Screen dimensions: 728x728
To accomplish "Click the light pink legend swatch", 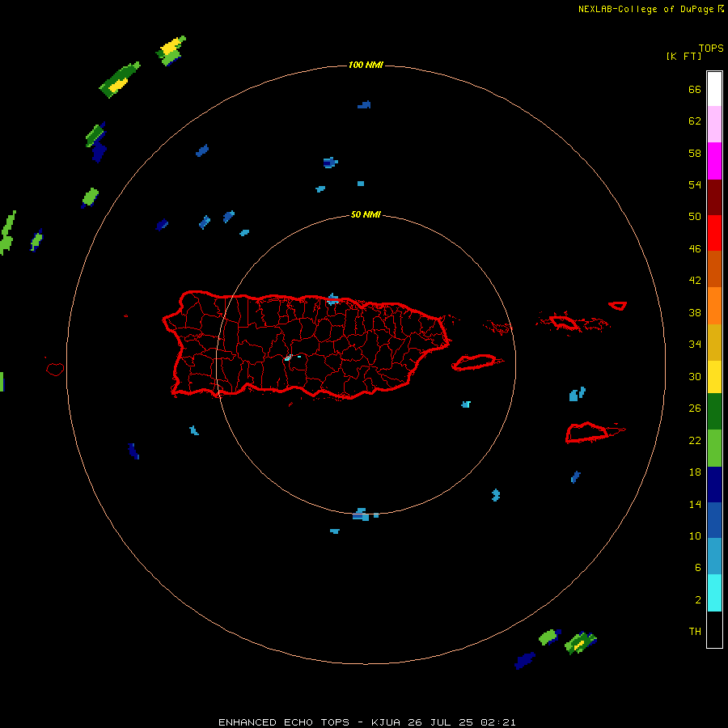I will (x=714, y=124).
